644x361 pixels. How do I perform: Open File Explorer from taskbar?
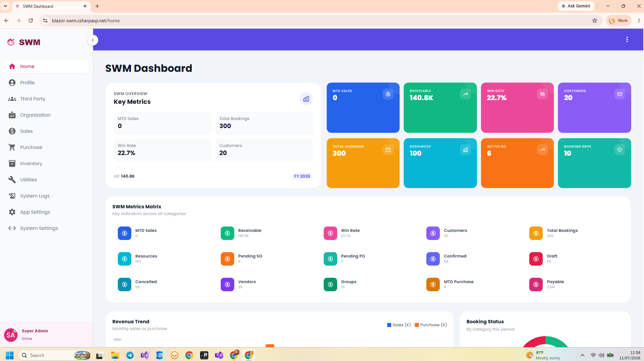[115, 355]
